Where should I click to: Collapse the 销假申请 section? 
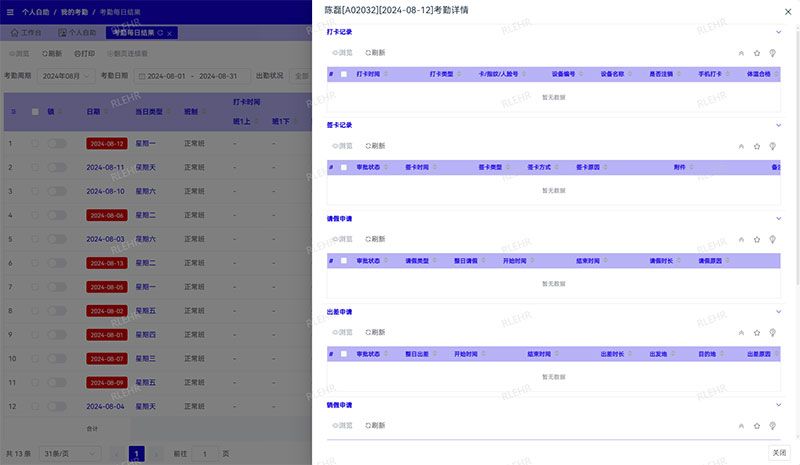coord(779,405)
